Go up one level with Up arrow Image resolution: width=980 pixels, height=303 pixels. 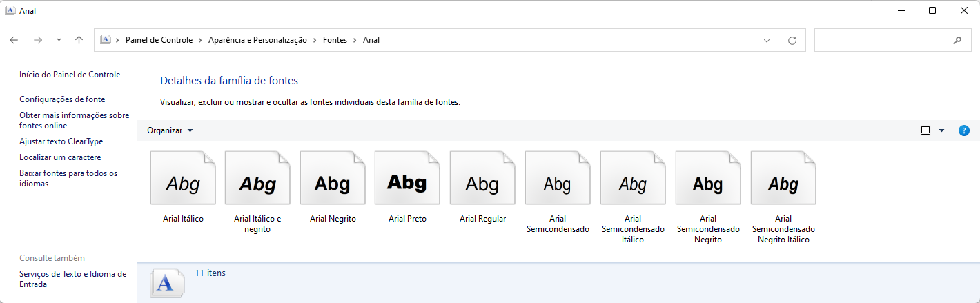[79, 40]
